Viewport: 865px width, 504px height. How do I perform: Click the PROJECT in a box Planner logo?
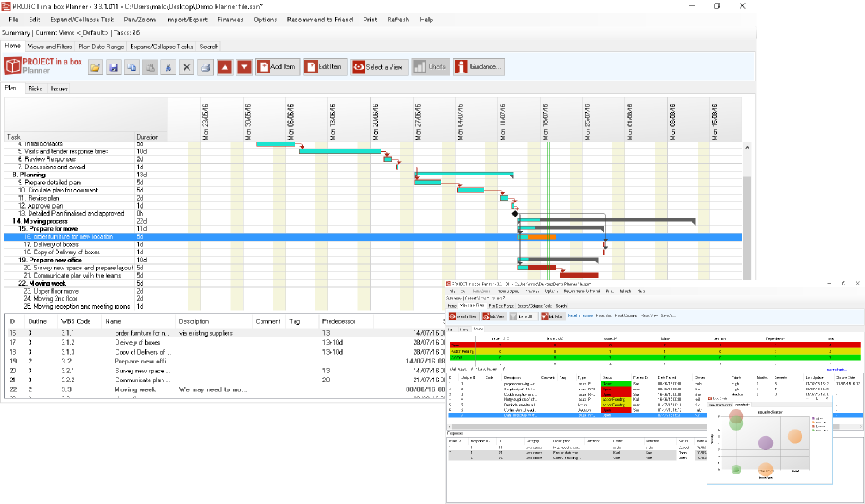44,66
